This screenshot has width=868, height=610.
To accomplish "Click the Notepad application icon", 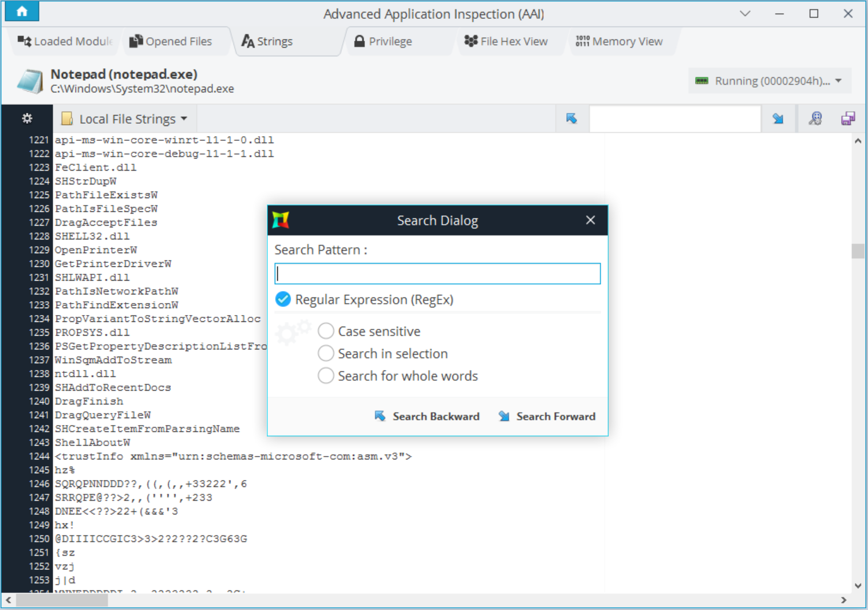I will coord(29,81).
